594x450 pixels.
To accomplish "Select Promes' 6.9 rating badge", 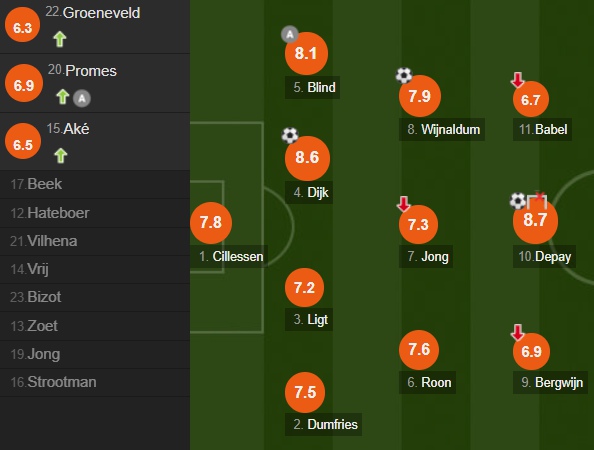I will pyautogui.click(x=24, y=84).
